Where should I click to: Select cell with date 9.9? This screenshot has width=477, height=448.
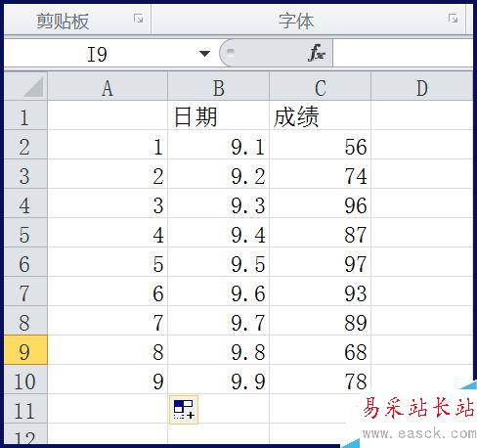point(219,380)
